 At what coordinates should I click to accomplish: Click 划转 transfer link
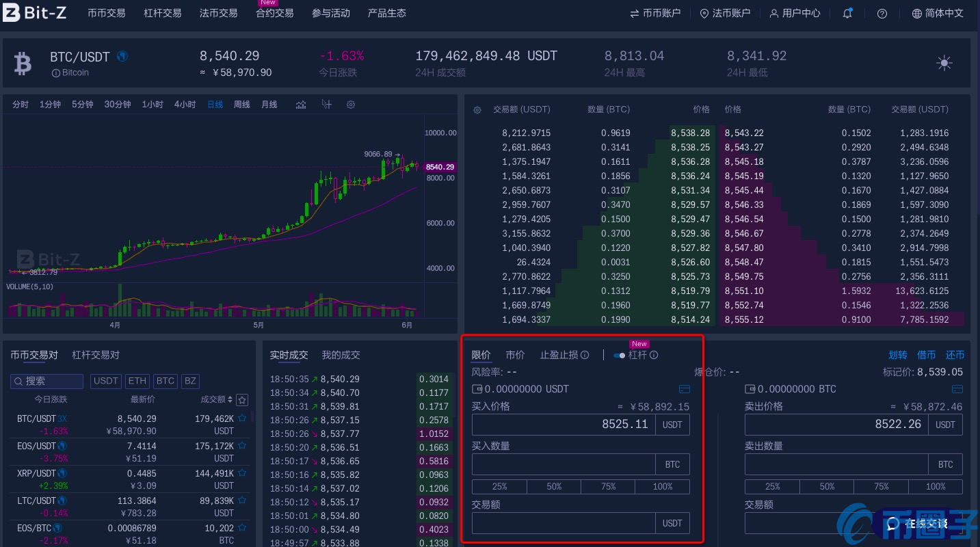click(898, 355)
